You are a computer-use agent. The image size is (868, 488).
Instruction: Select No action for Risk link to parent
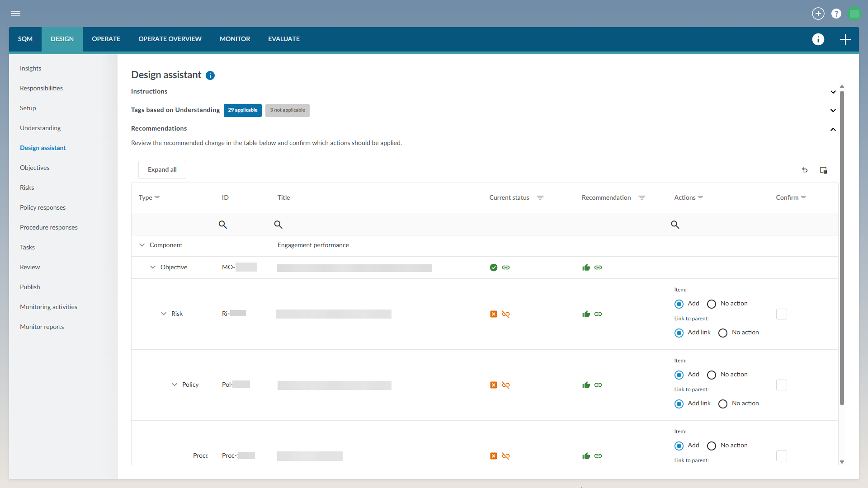722,333
